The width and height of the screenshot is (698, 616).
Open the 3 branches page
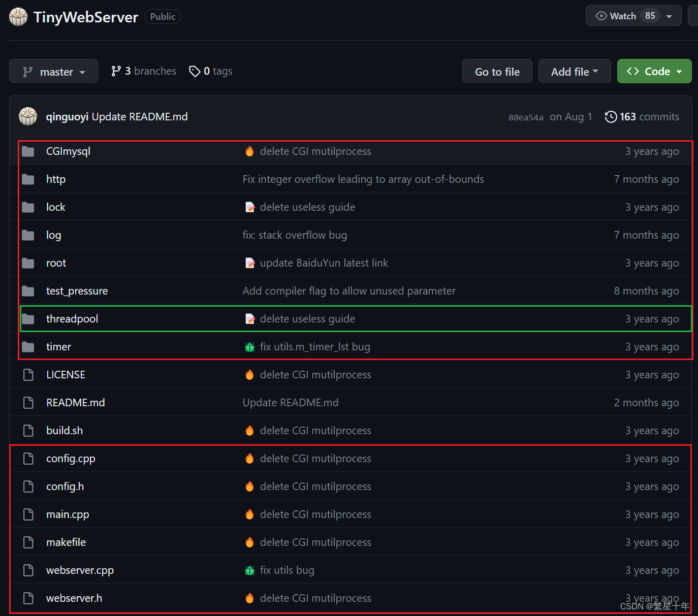pos(144,71)
